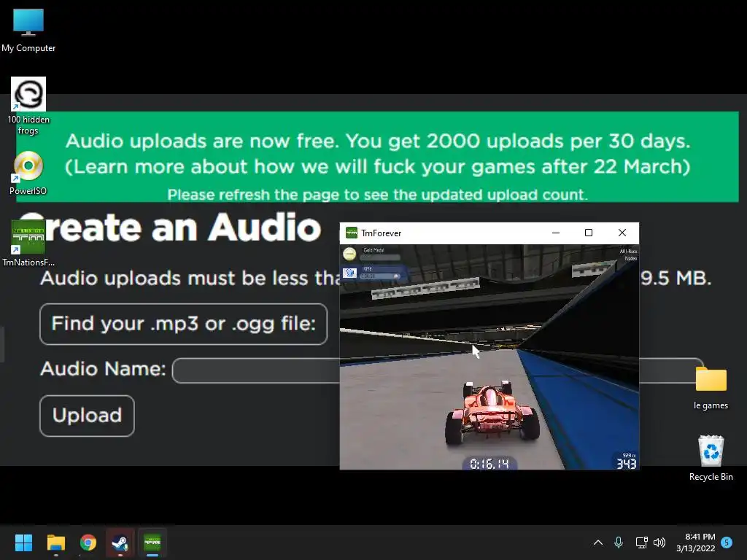Image resolution: width=747 pixels, height=560 pixels.
Task: Click the speed readout 343
Action: (x=626, y=464)
